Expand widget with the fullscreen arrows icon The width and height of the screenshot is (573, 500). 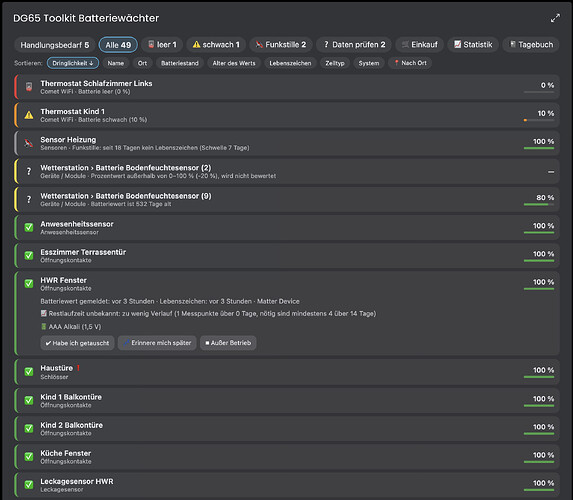point(555,18)
